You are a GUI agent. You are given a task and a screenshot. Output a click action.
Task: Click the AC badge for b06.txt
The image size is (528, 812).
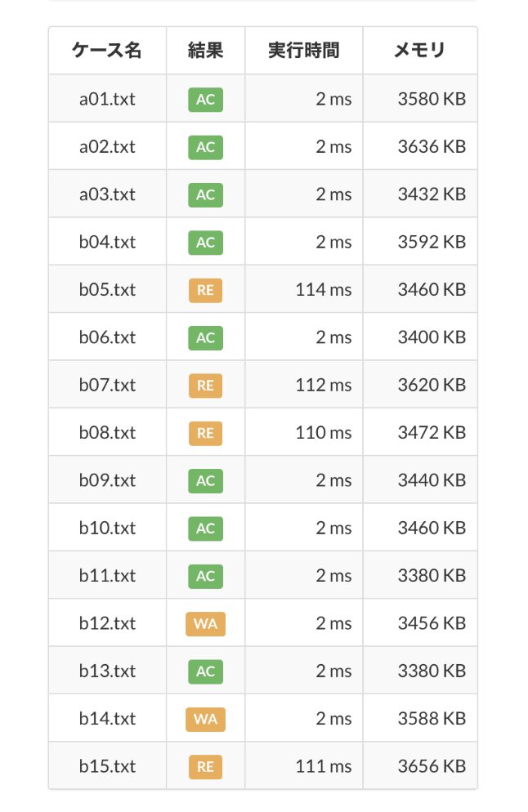206,337
